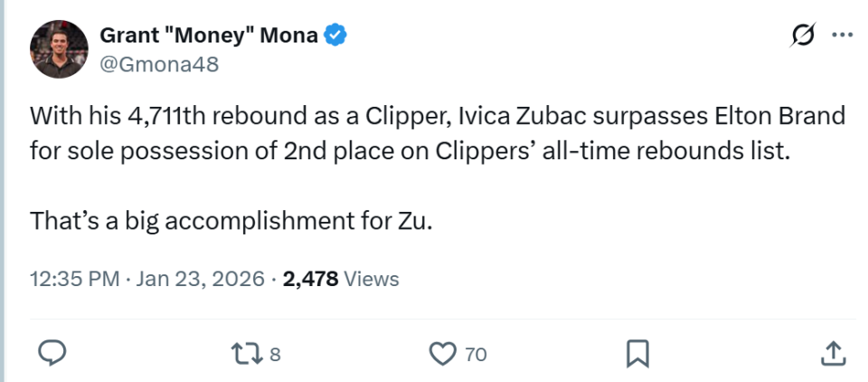Viewport: 868px width, 382px height.
Task: Open the @Gmona48 handle link
Action: pos(159,64)
